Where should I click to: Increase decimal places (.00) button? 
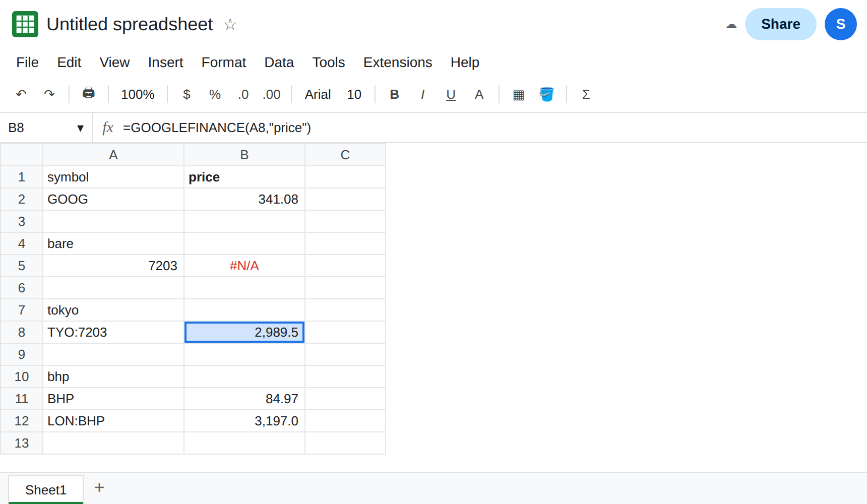272,94
